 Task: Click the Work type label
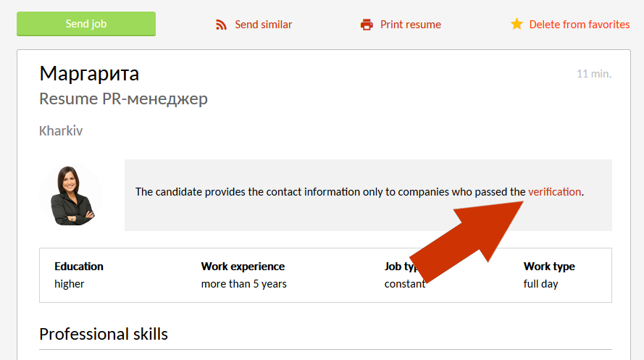[549, 267]
